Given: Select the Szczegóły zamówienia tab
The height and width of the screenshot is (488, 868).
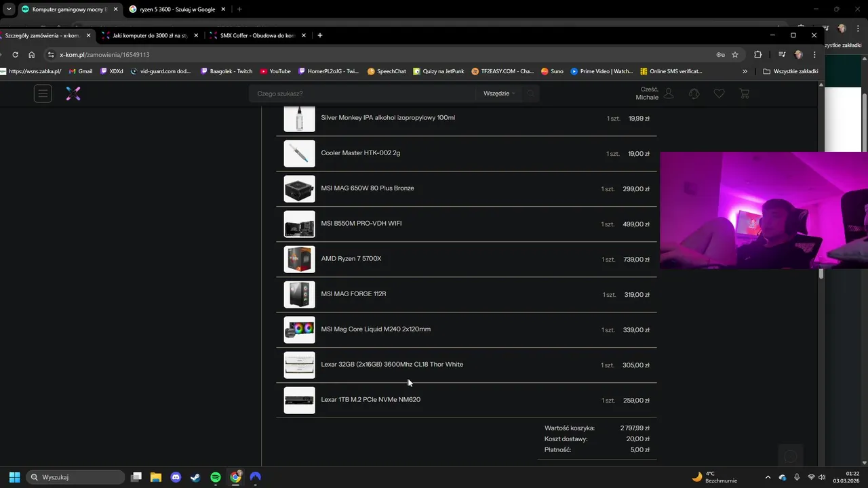Looking at the screenshot, I should (41, 35).
